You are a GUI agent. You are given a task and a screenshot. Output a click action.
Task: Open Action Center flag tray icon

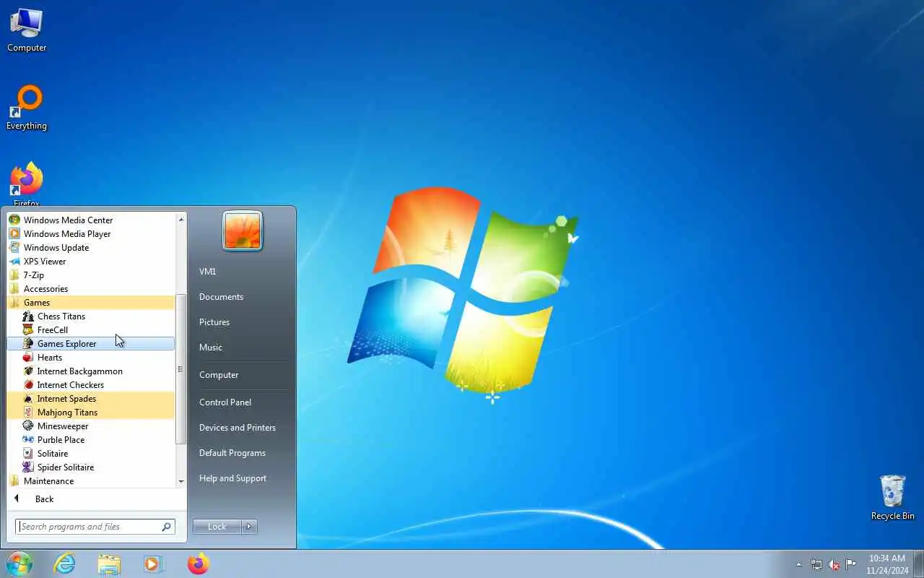click(851, 564)
